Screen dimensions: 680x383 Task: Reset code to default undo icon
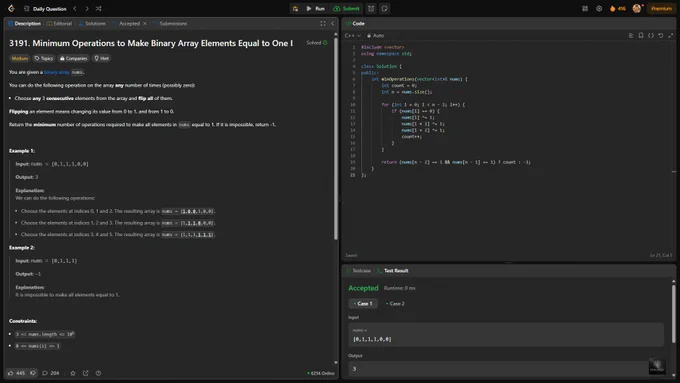(660, 36)
